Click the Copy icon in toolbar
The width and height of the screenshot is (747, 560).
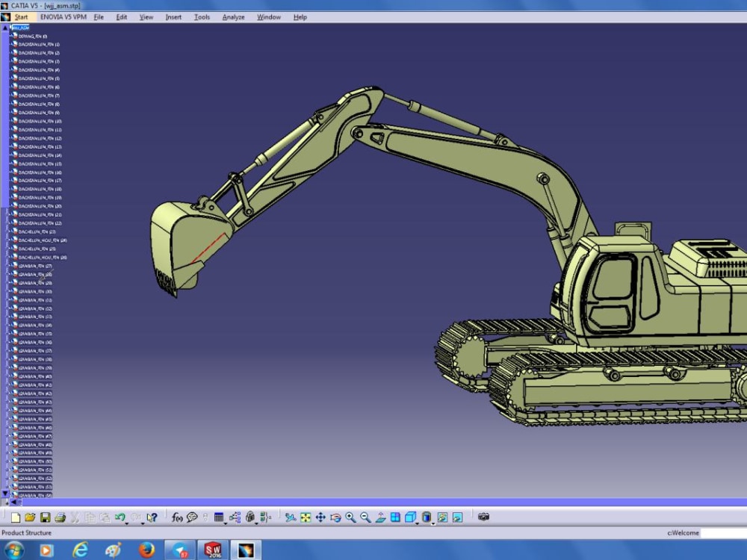tap(90, 517)
